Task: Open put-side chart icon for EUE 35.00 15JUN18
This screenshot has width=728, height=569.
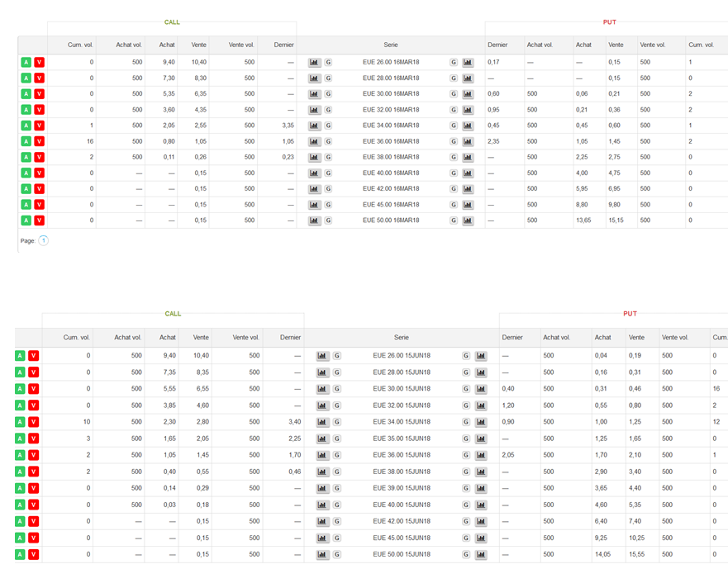Action: 481,439
